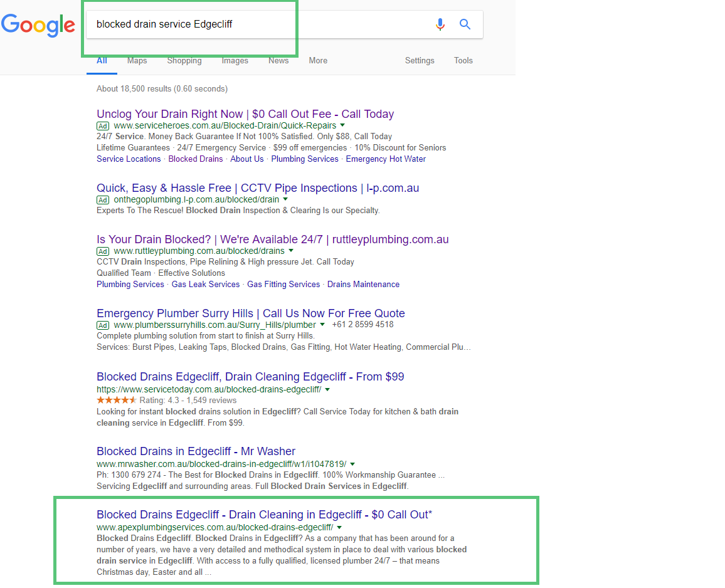Viewport: 725px width, 588px height.
Task: Click the Ad badge beside ruttleyplumbing.com.au
Action: 103,251
